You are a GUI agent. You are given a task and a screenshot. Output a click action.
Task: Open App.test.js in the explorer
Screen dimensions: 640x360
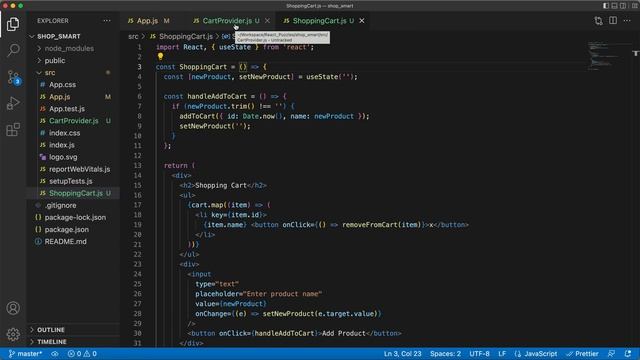67,109
